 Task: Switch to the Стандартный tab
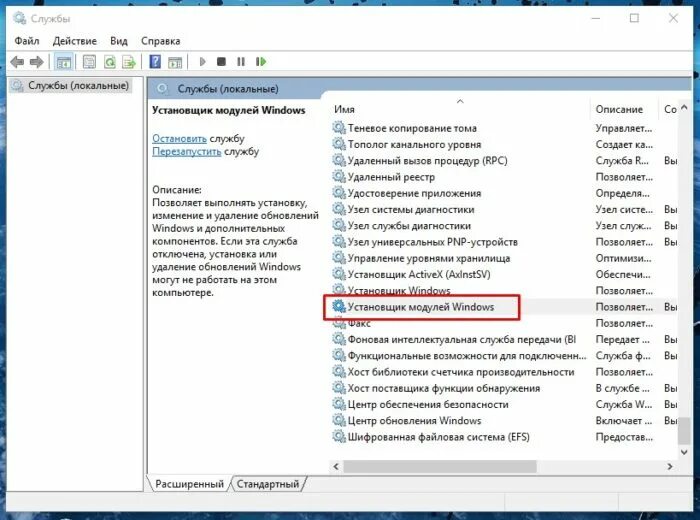[268, 484]
